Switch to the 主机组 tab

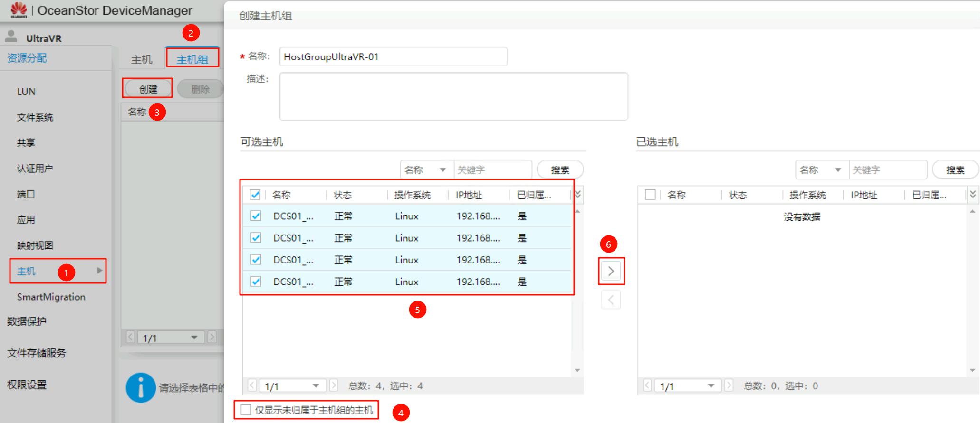(192, 59)
